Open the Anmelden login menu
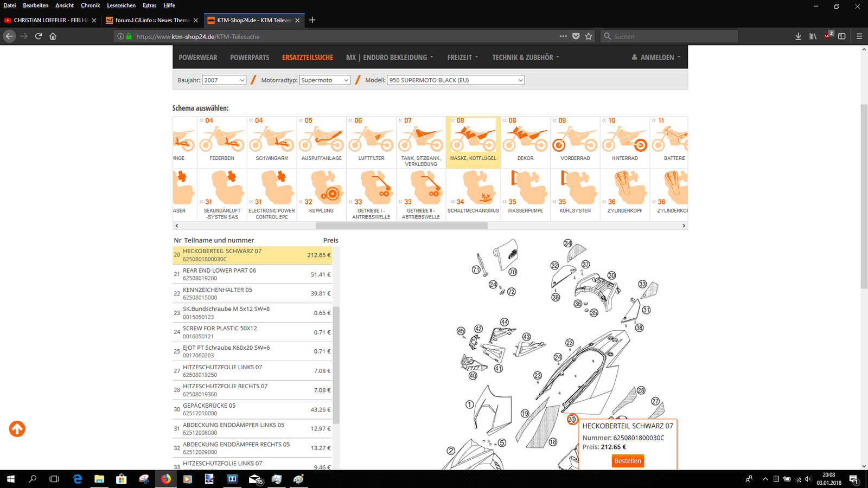This screenshot has height=488, width=868. coord(656,57)
